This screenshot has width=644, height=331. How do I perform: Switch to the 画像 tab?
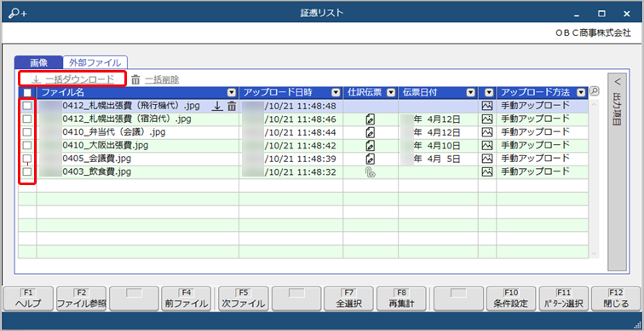38,63
